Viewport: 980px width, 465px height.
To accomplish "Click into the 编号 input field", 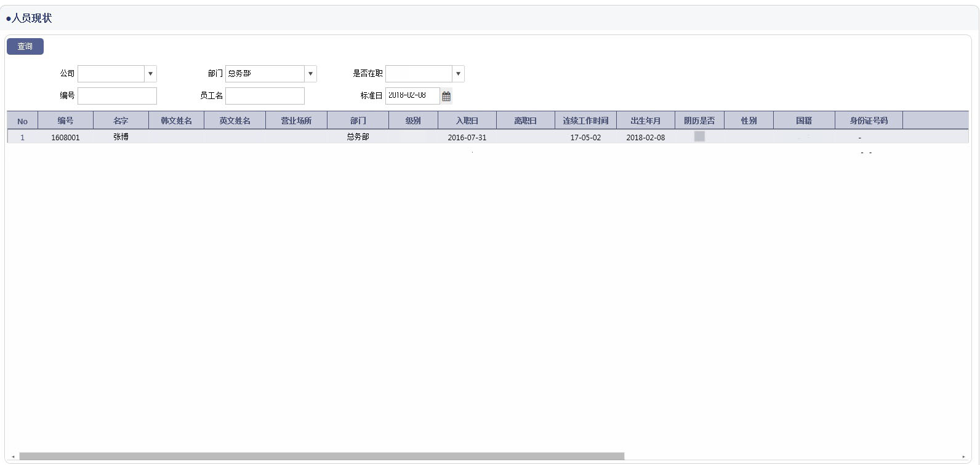I will (117, 96).
